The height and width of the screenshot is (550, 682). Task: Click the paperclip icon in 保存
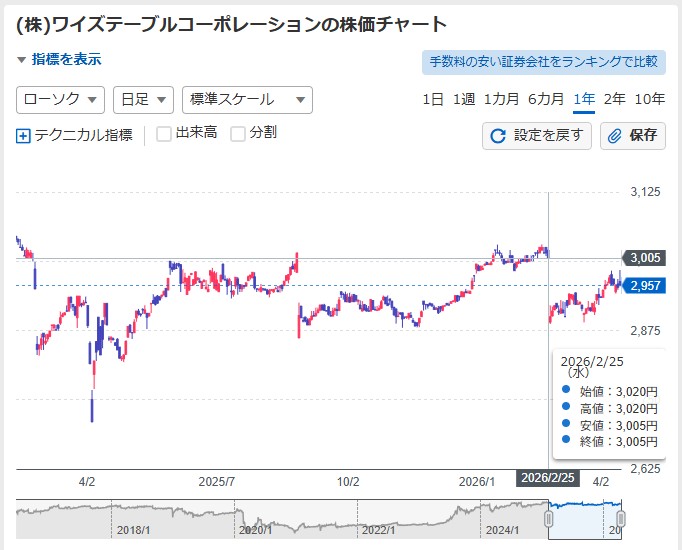click(614, 136)
